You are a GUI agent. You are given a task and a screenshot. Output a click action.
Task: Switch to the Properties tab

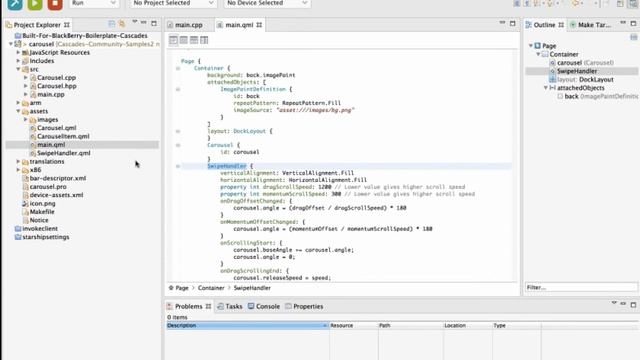(x=304, y=306)
